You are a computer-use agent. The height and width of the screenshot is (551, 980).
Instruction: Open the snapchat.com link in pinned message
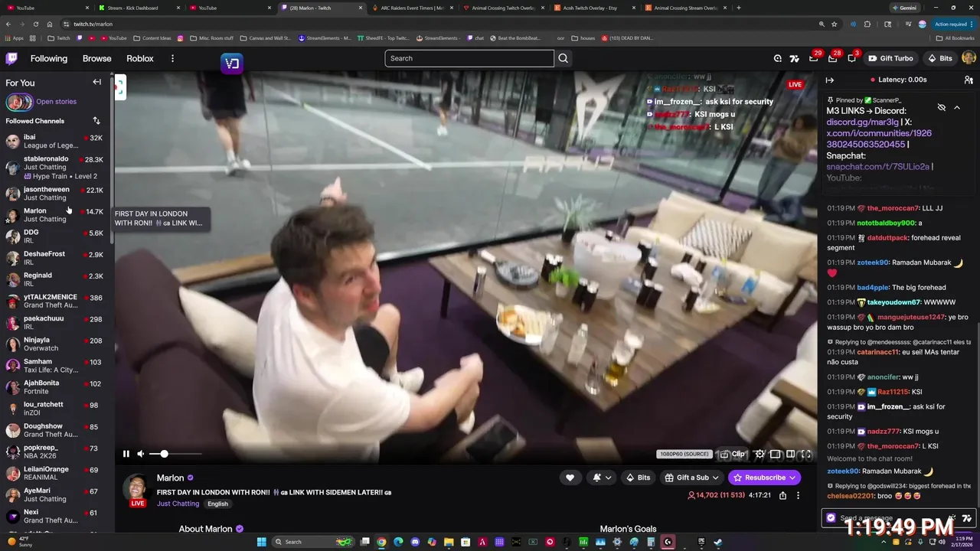click(x=877, y=167)
